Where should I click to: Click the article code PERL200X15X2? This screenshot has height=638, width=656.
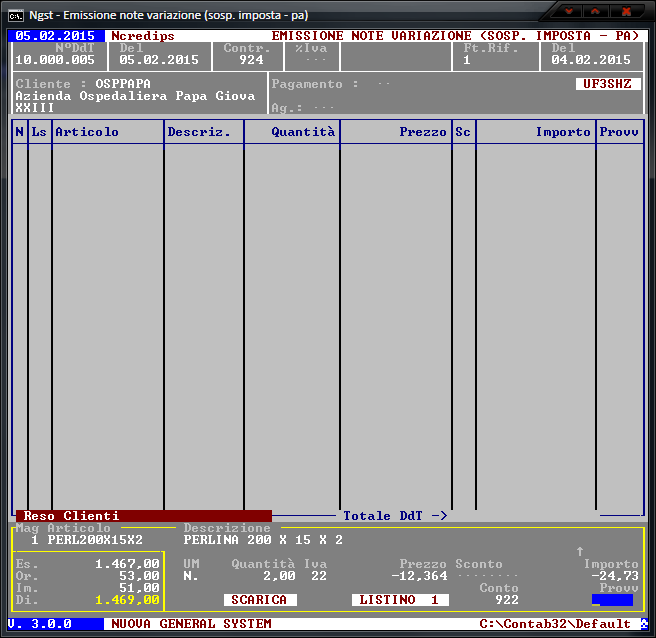coord(95,540)
